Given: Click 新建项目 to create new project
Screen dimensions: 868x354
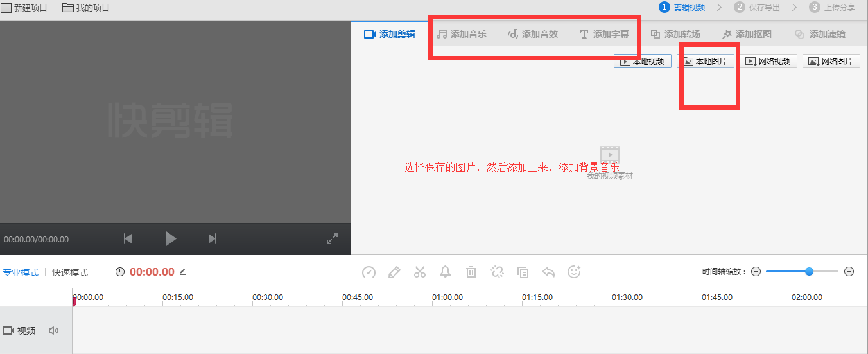Looking at the screenshot, I should 25,8.
